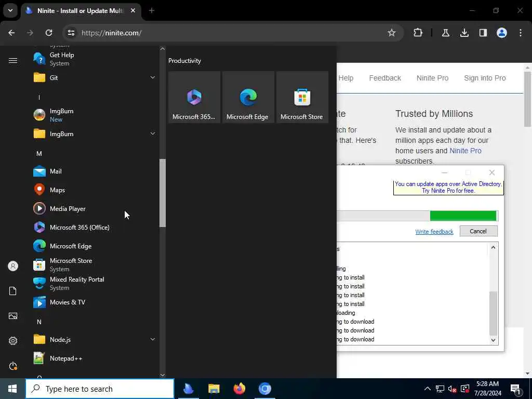Viewport: 532px width, 399px height.
Task: Open Microsoft 365 (Office) in app list
Action: tap(94, 228)
